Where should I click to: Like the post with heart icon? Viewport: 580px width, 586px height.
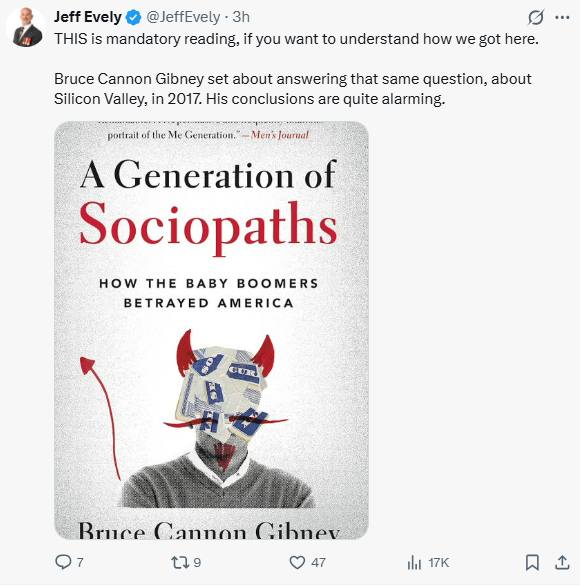tap(297, 562)
